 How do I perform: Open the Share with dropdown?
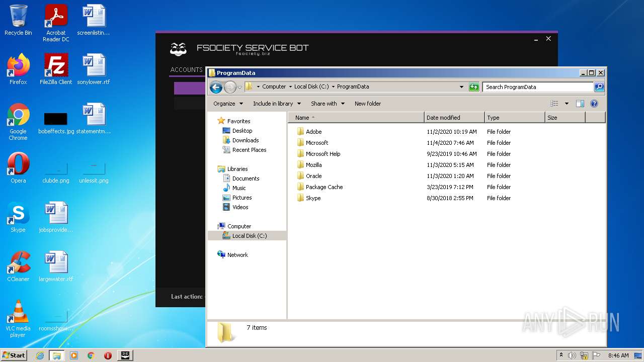click(328, 104)
